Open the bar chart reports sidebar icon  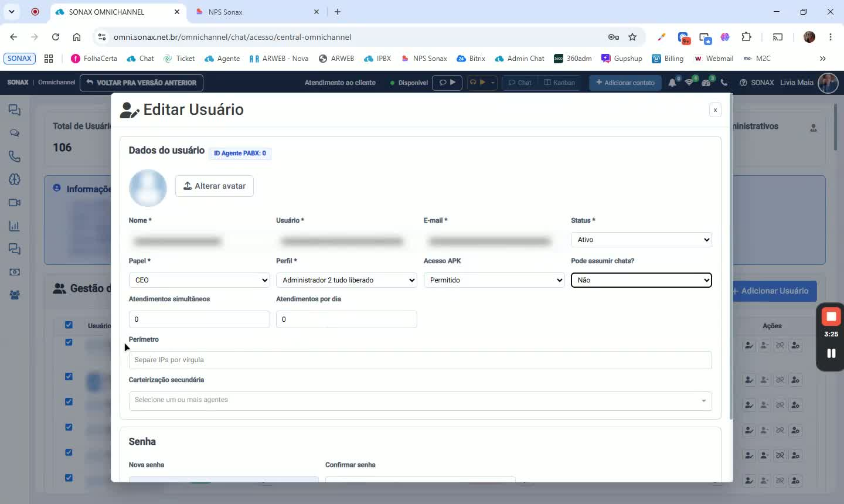coord(15,226)
